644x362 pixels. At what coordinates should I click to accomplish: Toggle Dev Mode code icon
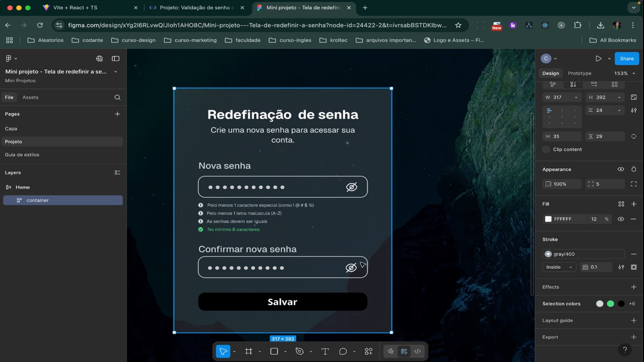418,351
